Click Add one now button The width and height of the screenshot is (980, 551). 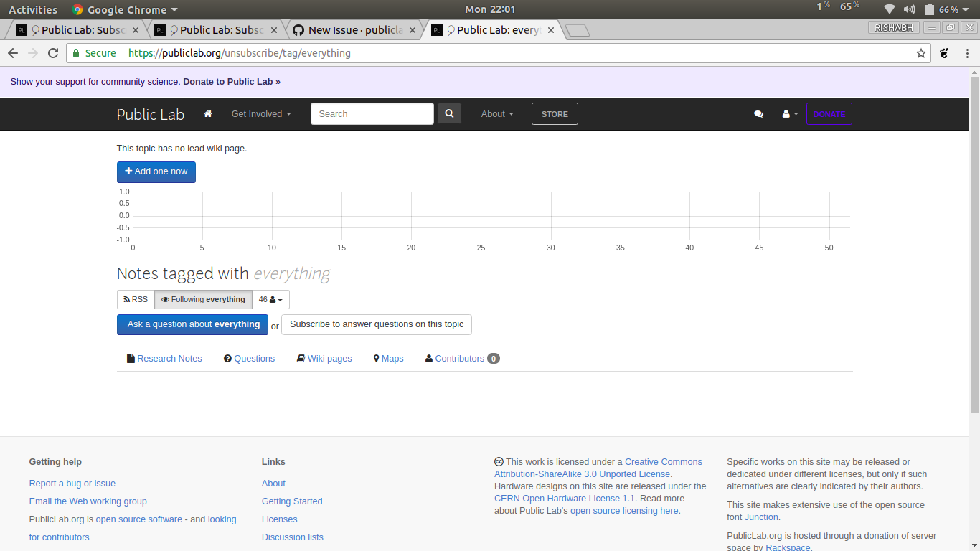pyautogui.click(x=156, y=172)
